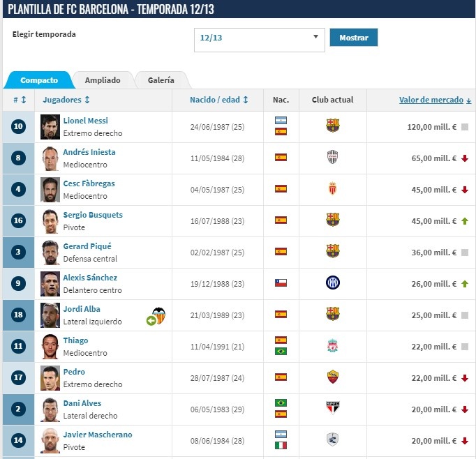476x459 pixels.
Task: Click market value 120,00 mill. €
Action: coord(431,127)
